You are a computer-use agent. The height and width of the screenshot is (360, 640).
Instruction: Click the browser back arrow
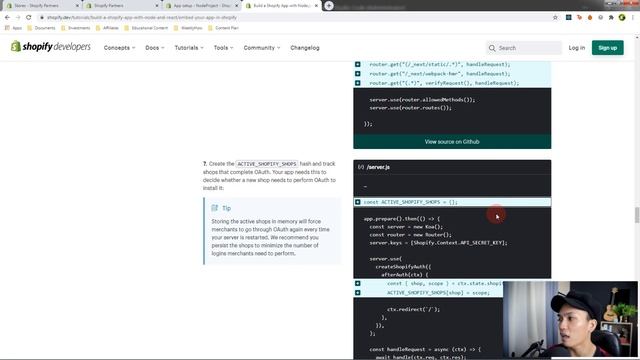point(7,18)
